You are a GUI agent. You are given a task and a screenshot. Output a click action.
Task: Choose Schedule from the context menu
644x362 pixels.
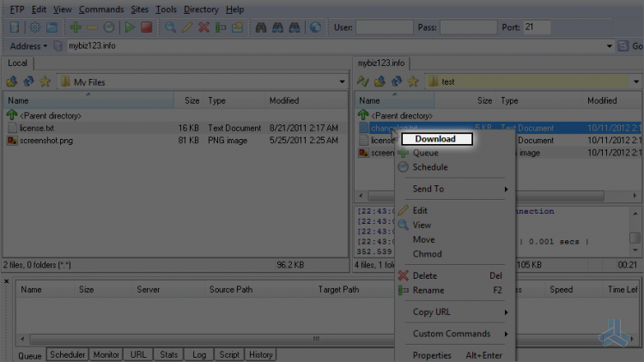point(454,167)
